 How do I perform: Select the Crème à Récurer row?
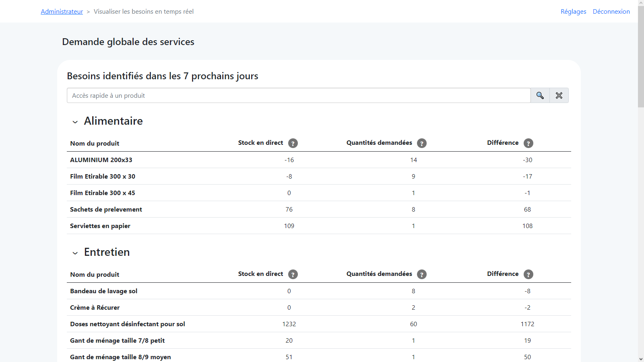point(319,307)
